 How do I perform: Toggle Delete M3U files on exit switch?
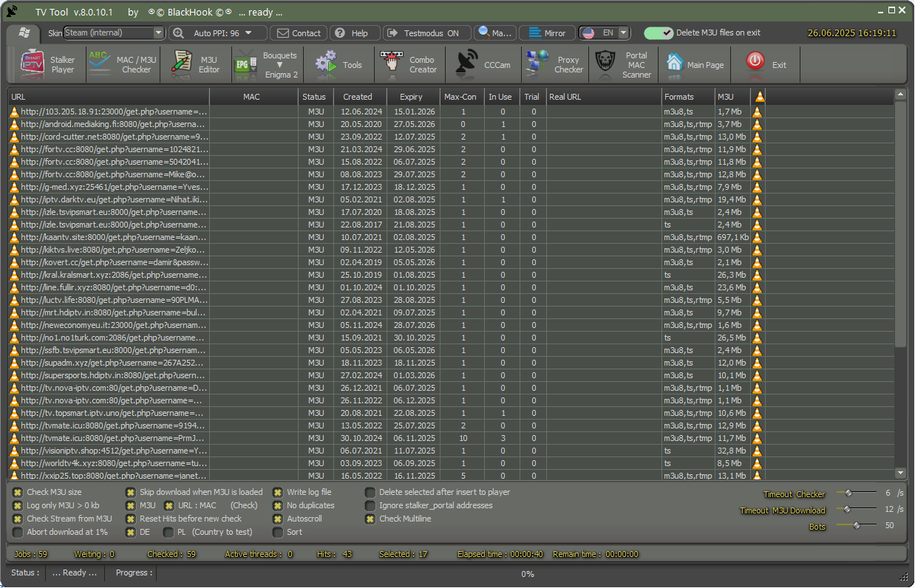click(659, 33)
